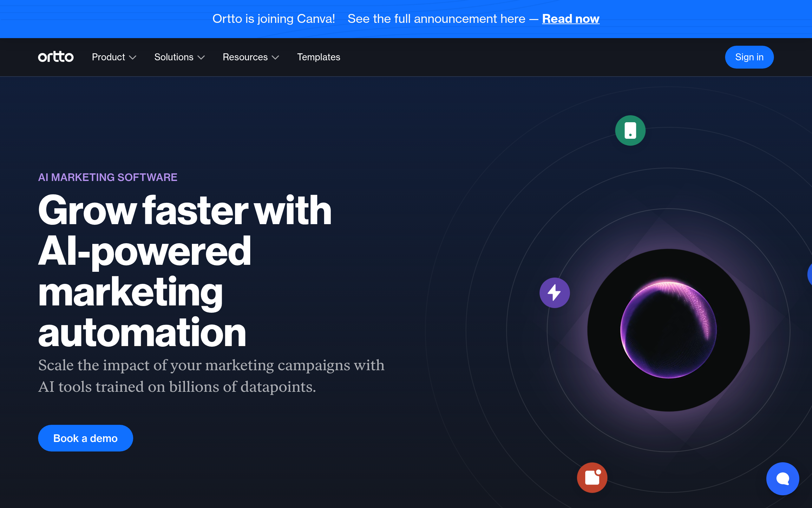Click the purple lightning bolt icon
This screenshot has height=508, width=812.
click(x=555, y=293)
